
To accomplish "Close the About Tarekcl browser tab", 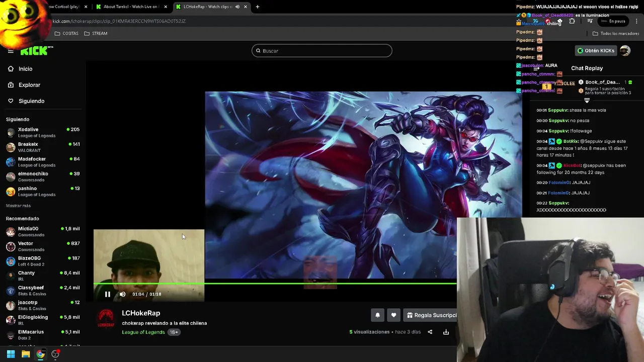I will coord(166,7).
